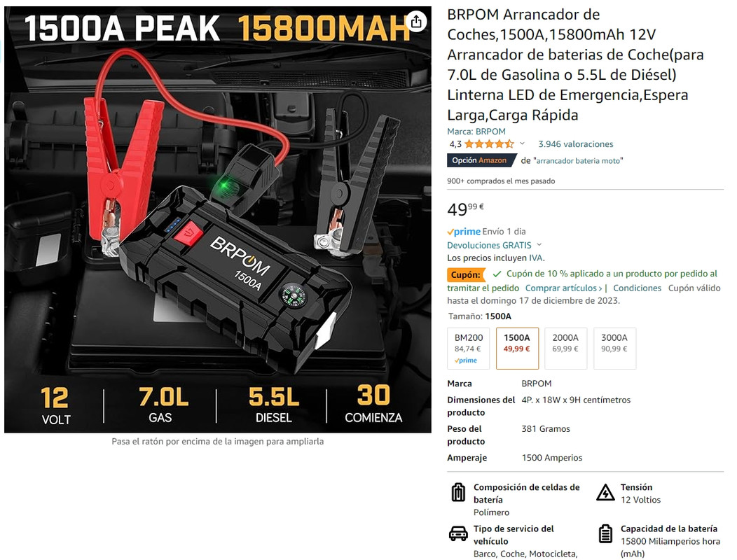Click the vehicle service type car icon
Viewport: 737px width, 560px height.
[x=458, y=533]
